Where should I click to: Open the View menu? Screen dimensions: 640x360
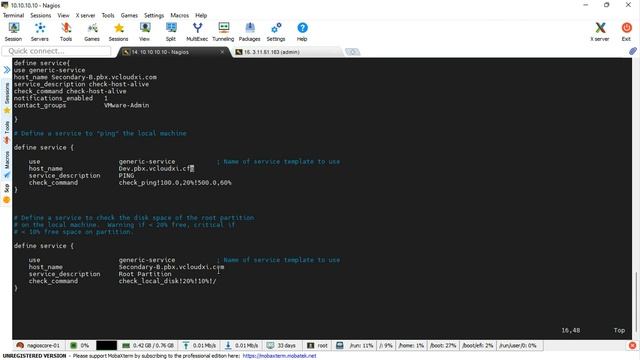coord(63,15)
